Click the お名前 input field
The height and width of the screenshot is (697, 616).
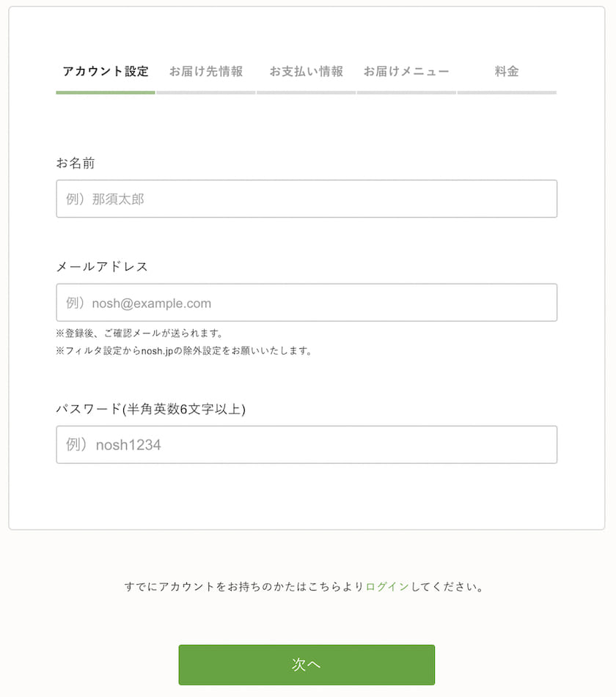(x=307, y=199)
